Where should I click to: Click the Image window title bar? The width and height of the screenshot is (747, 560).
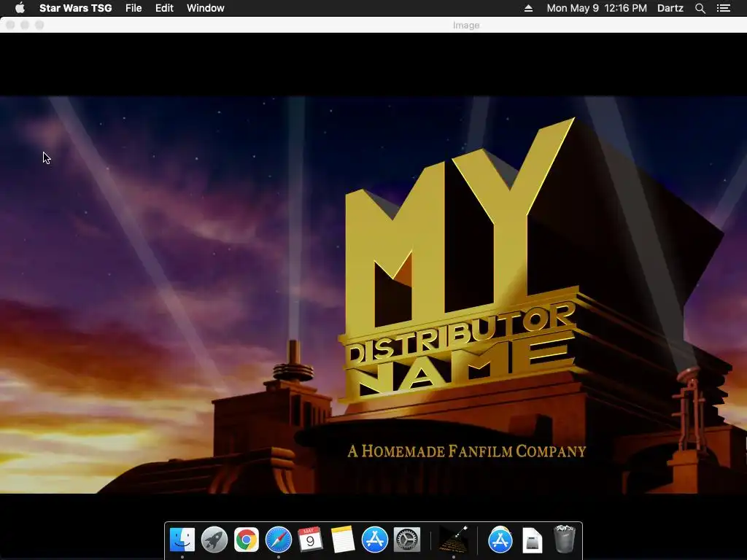click(373, 25)
